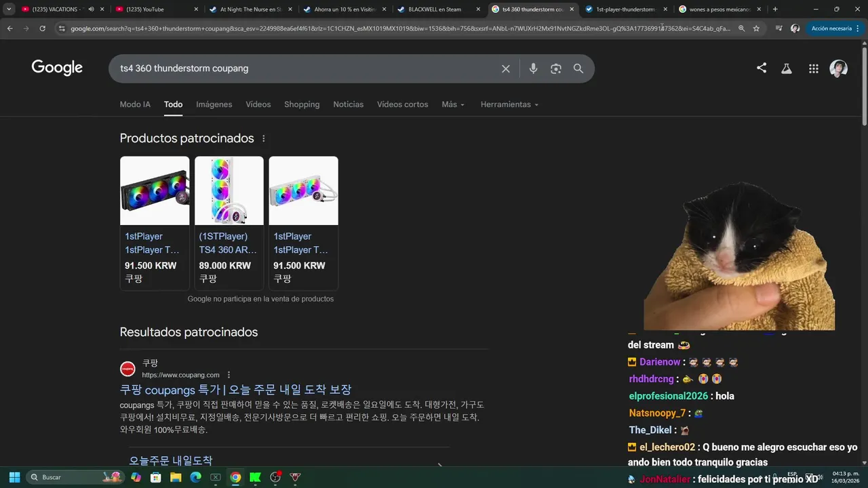
Task: Click the Coupang favicon in sponsored result
Action: [x=127, y=369]
